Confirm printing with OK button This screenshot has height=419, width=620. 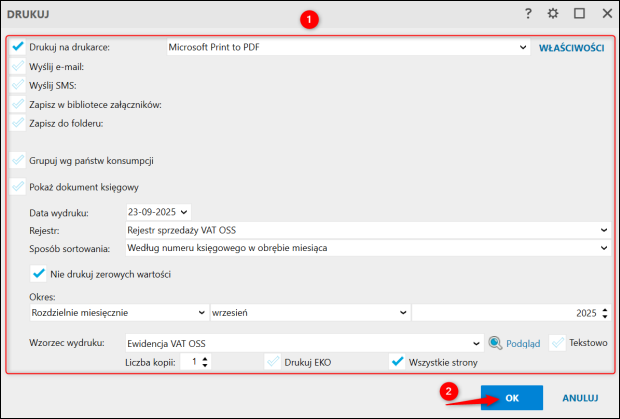(512, 398)
